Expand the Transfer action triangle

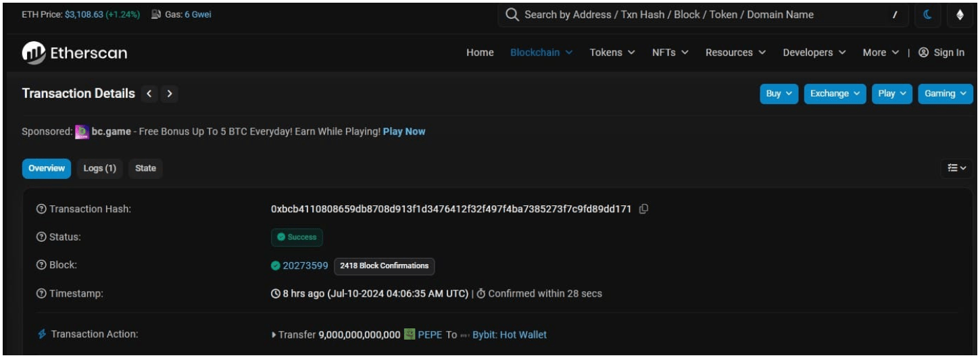tap(274, 335)
